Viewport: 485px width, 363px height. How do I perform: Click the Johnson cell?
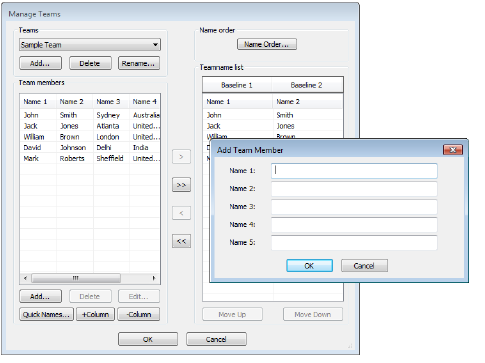click(x=73, y=148)
